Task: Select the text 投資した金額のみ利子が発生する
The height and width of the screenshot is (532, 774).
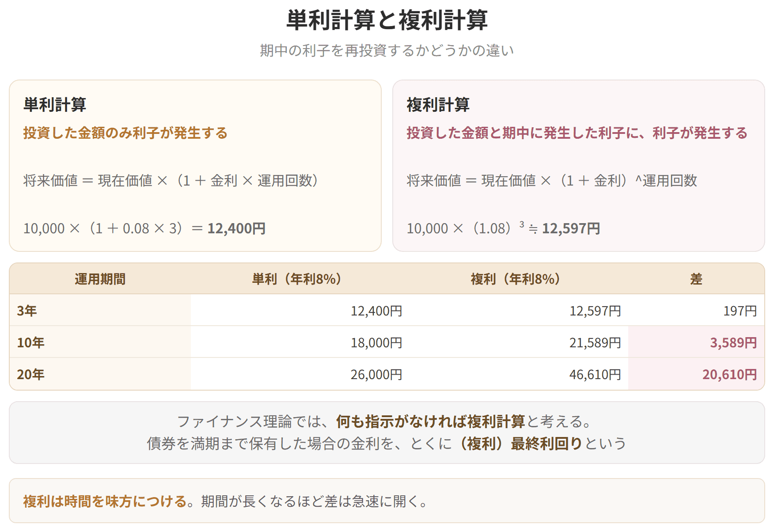Action: tap(125, 133)
